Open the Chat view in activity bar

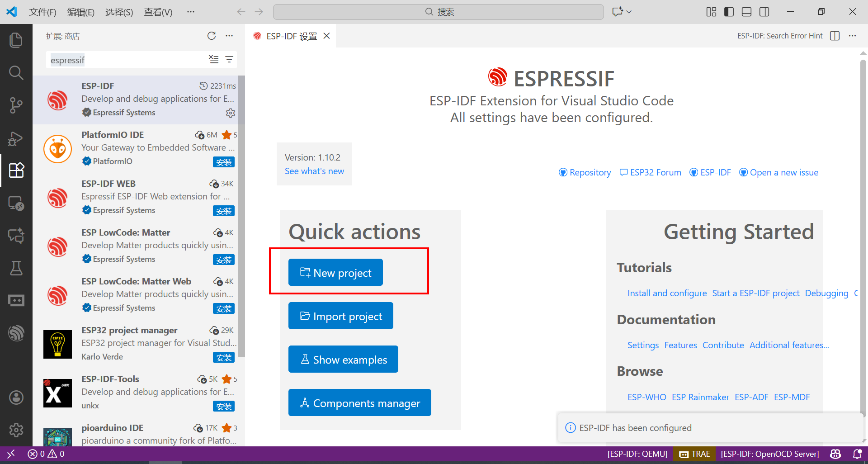pyautogui.click(x=16, y=236)
